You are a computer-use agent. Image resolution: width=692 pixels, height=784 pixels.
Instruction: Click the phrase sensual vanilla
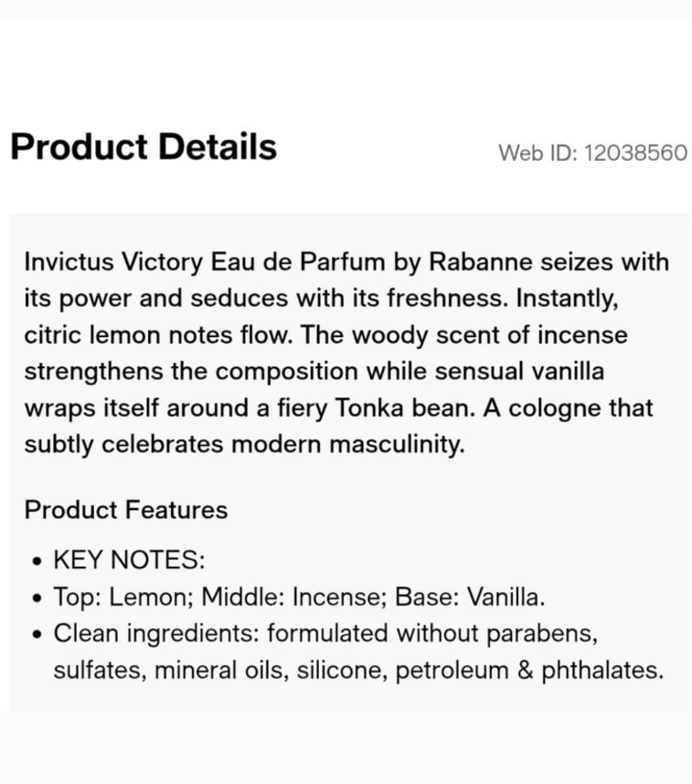click(x=519, y=372)
